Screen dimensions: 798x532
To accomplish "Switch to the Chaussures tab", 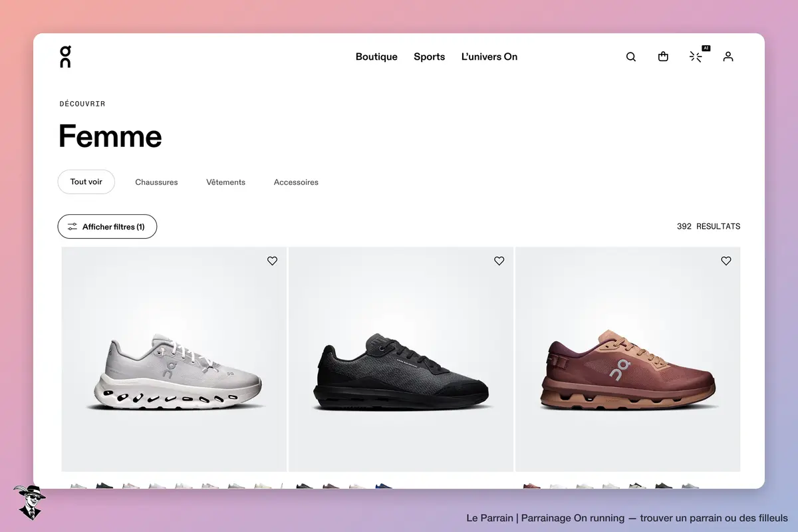I will (x=156, y=182).
